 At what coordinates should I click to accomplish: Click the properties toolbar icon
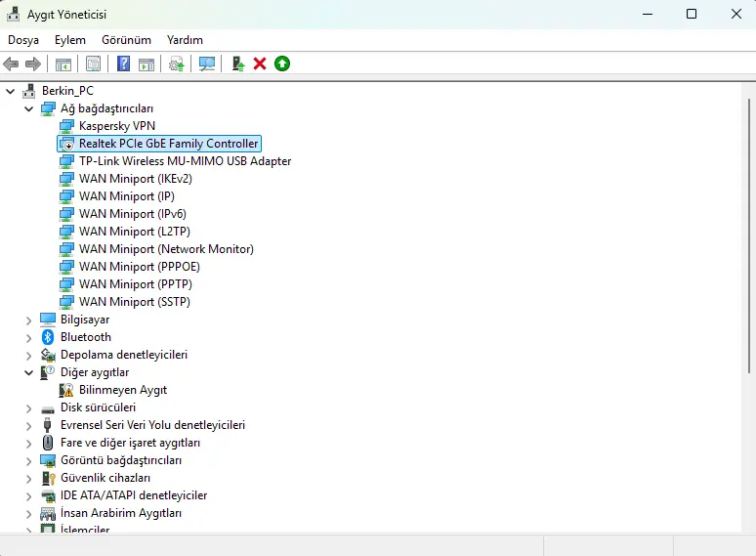pos(93,64)
